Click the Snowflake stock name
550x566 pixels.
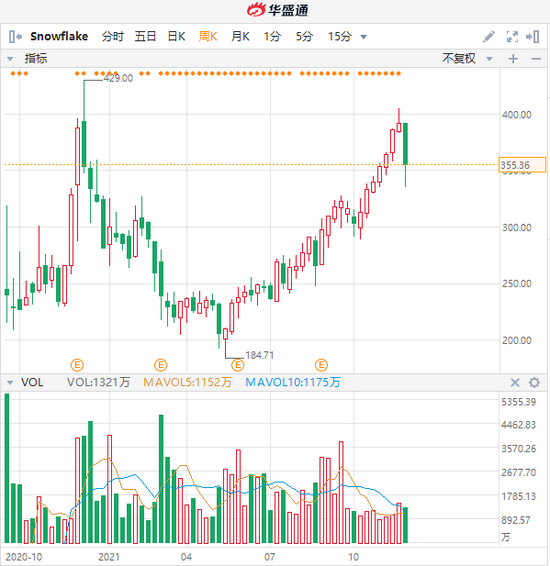tap(59, 36)
